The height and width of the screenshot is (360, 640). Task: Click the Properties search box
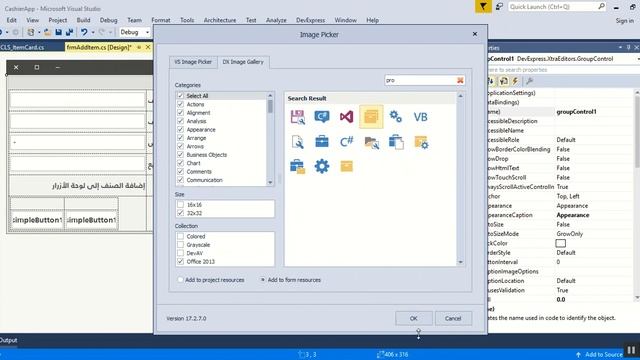(563, 70)
